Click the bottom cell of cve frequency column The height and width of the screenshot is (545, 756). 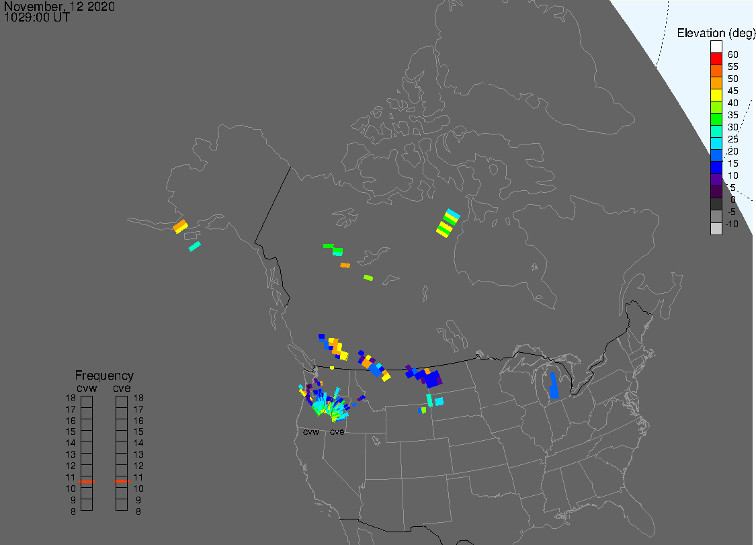122,505
